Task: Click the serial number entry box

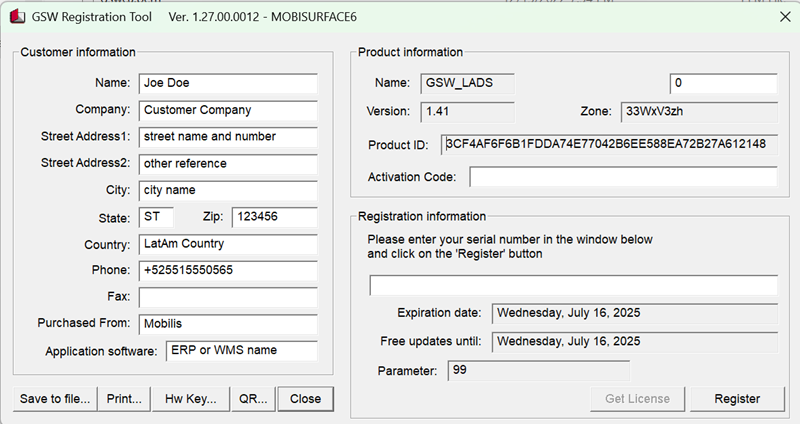Action: click(x=573, y=286)
